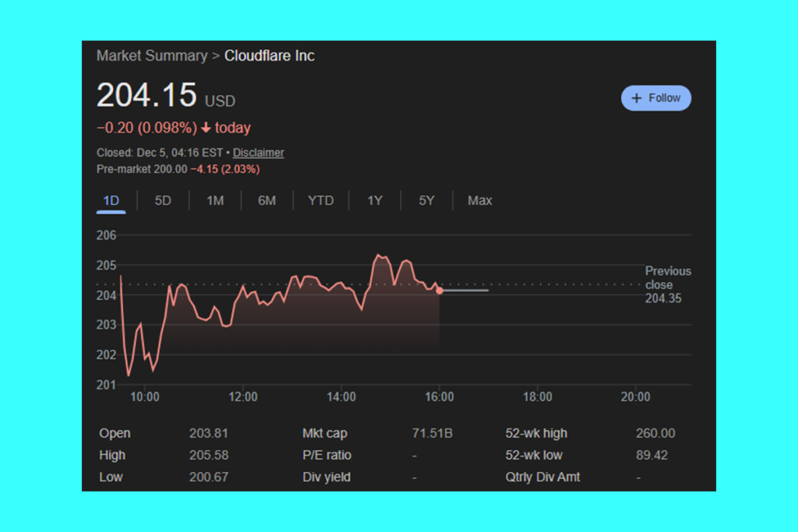
Task: Follow Cloudflare Inc stock
Action: (x=655, y=97)
